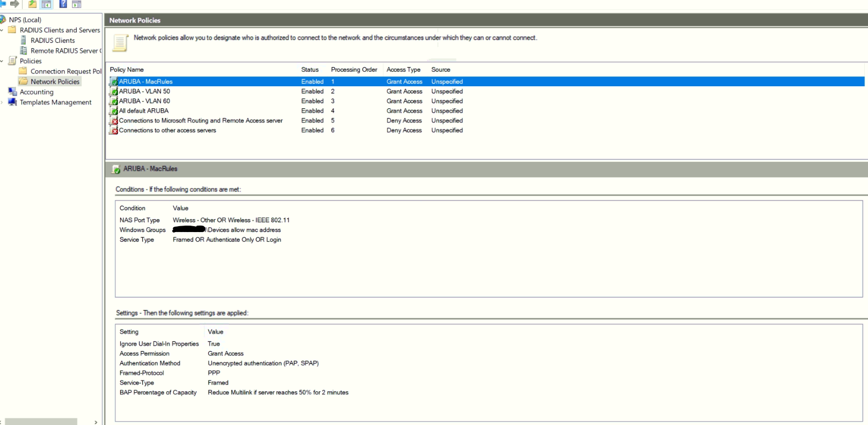Click the RADIUS Clients server icon
This screenshot has height=425, width=868.
24,40
